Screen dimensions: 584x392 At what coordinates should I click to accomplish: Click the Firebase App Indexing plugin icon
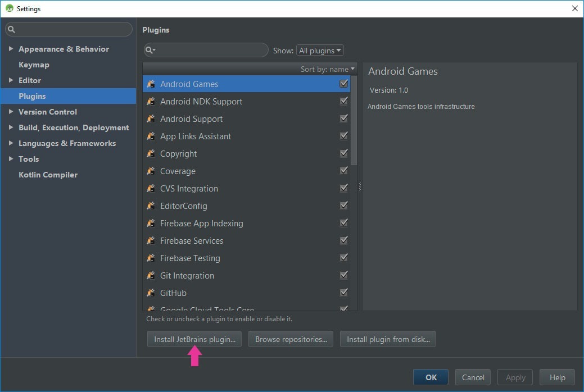point(151,223)
